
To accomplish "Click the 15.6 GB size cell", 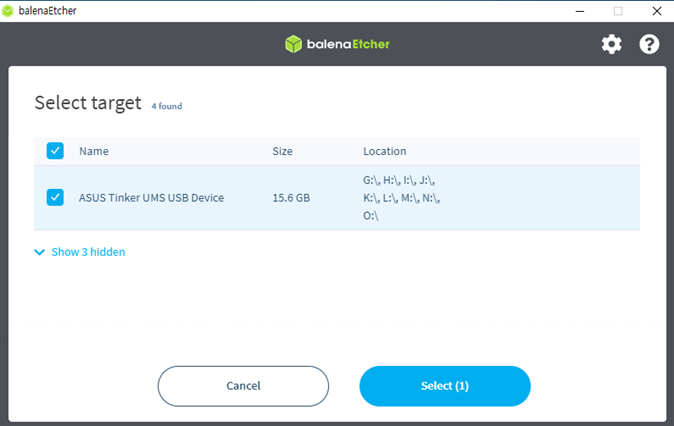I will (291, 198).
